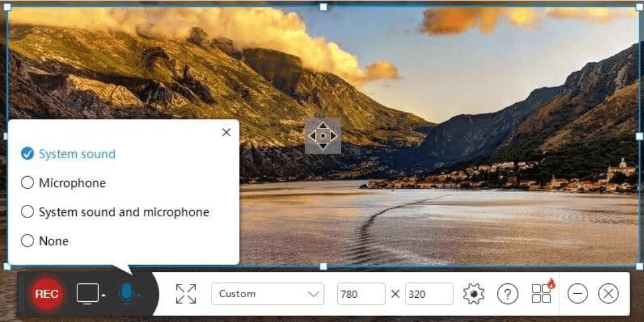
Task: Click the move crosshair icon in region center
Action: [x=323, y=136]
